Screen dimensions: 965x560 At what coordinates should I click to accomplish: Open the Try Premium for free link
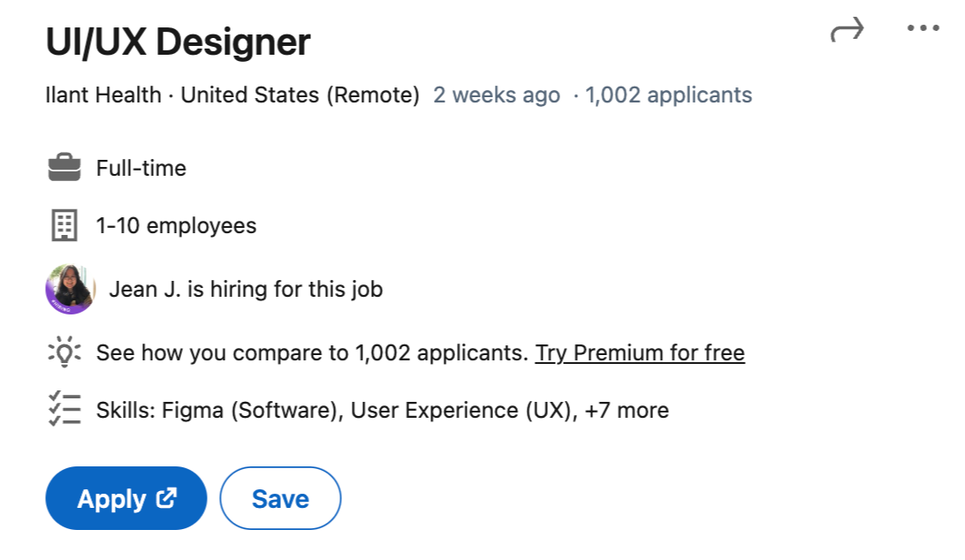[x=640, y=353]
